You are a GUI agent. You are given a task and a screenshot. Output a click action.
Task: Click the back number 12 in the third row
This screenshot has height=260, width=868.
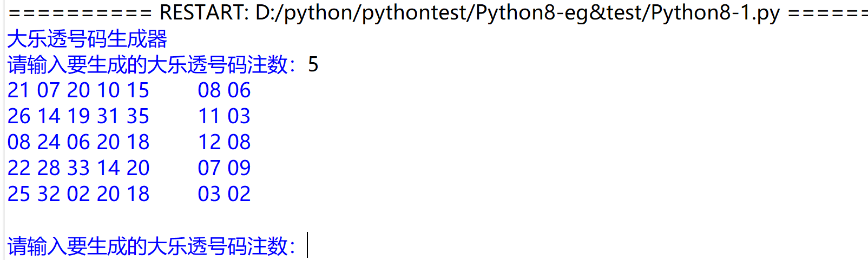pos(209,142)
